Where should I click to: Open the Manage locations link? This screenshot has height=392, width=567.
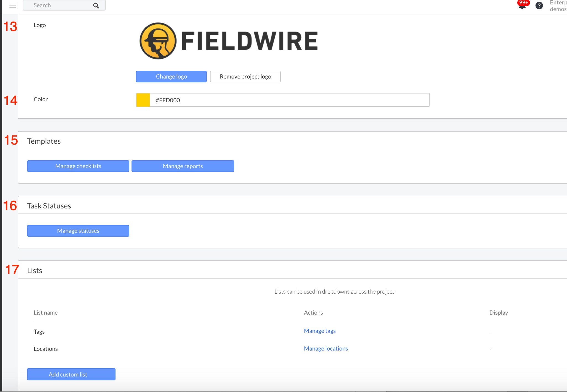(x=326, y=349)
